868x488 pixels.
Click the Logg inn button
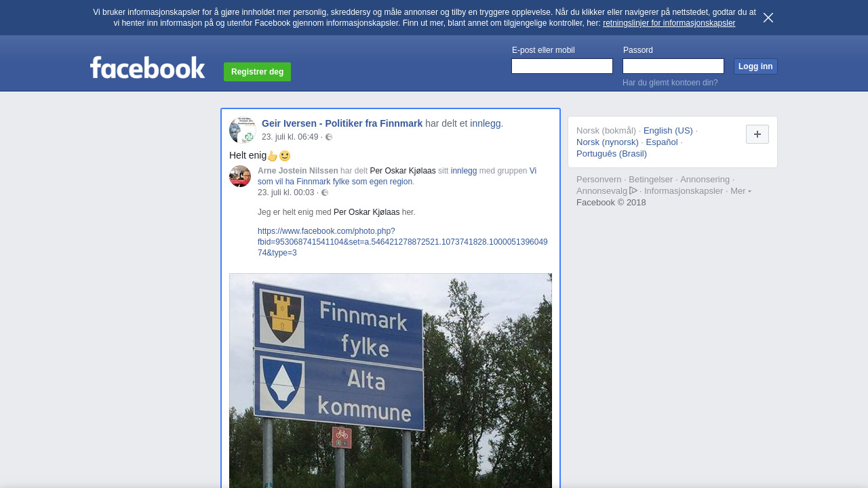pyautogui.click(x=755, y=66)
